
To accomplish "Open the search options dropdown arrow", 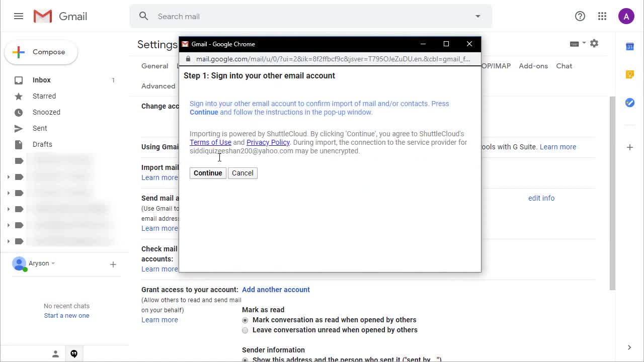I will (478, 16).
